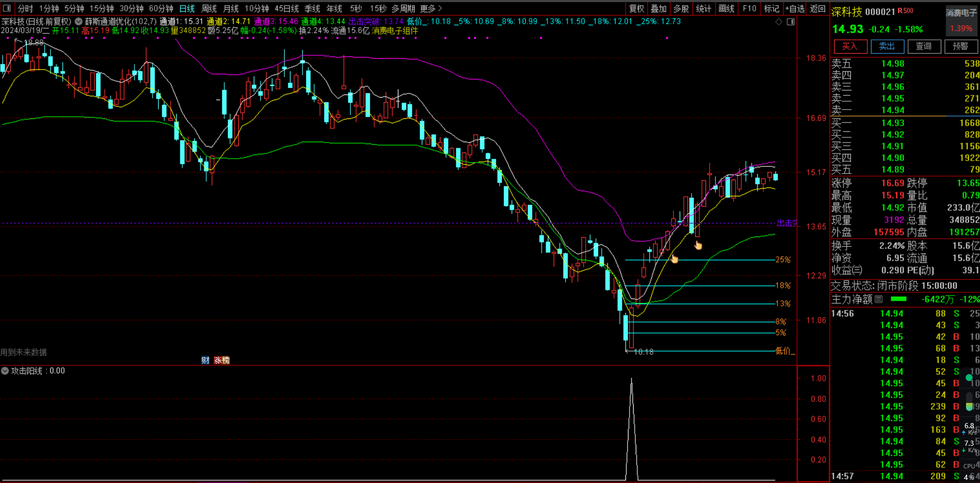Click the 攻击阳线 indicator spike in sub-chart

click(x=631, y=429)
